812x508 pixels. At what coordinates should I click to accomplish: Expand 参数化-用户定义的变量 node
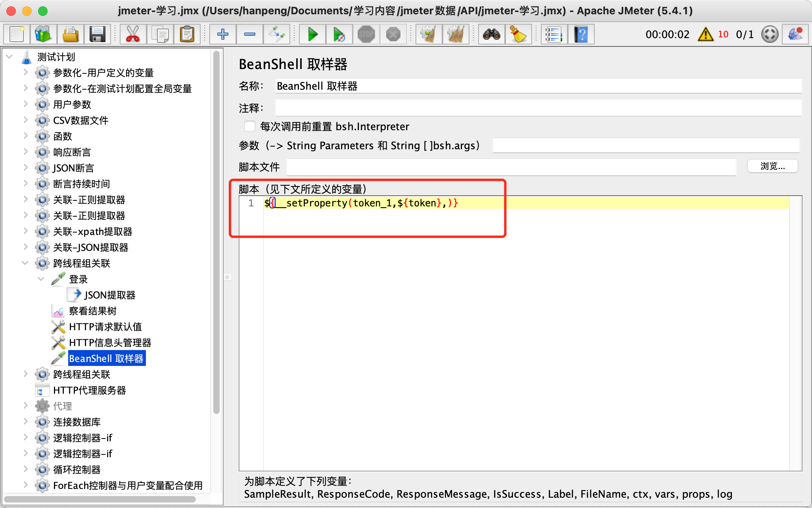click(x=25, y=72)
